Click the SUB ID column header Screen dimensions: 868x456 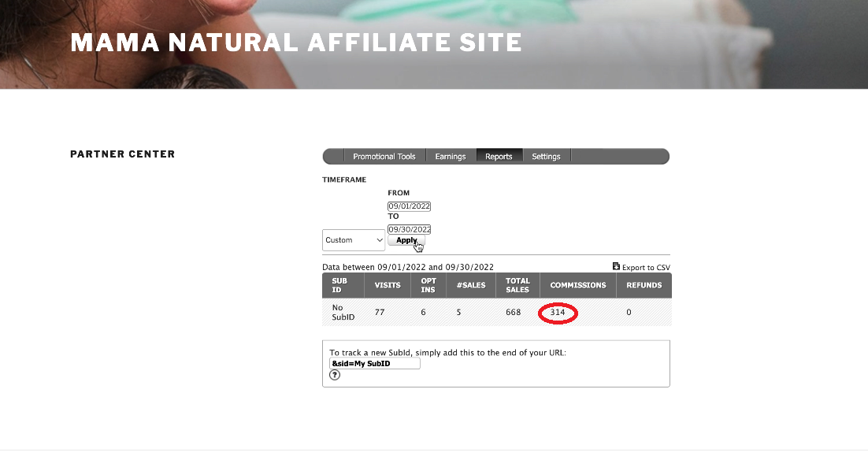343,285
